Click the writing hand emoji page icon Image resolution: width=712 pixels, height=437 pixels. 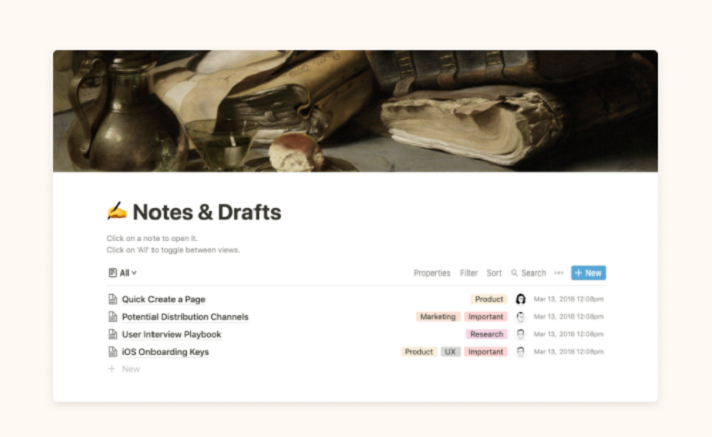[117, 211]
